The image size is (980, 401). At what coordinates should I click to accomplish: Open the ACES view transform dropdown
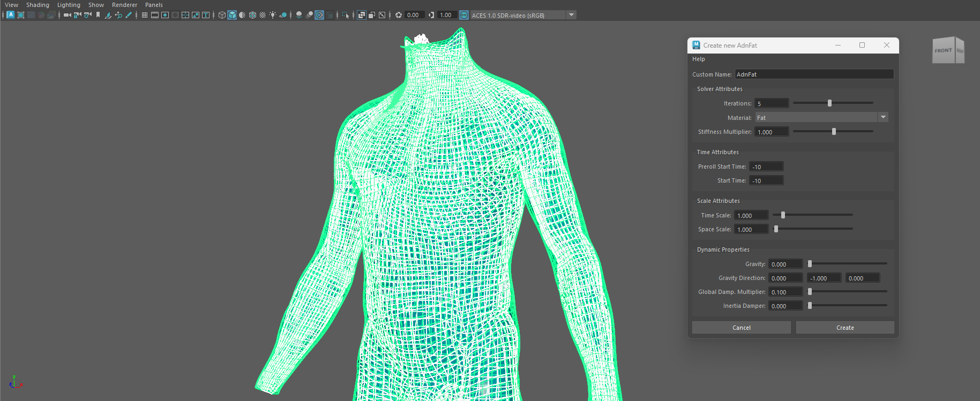572,15
